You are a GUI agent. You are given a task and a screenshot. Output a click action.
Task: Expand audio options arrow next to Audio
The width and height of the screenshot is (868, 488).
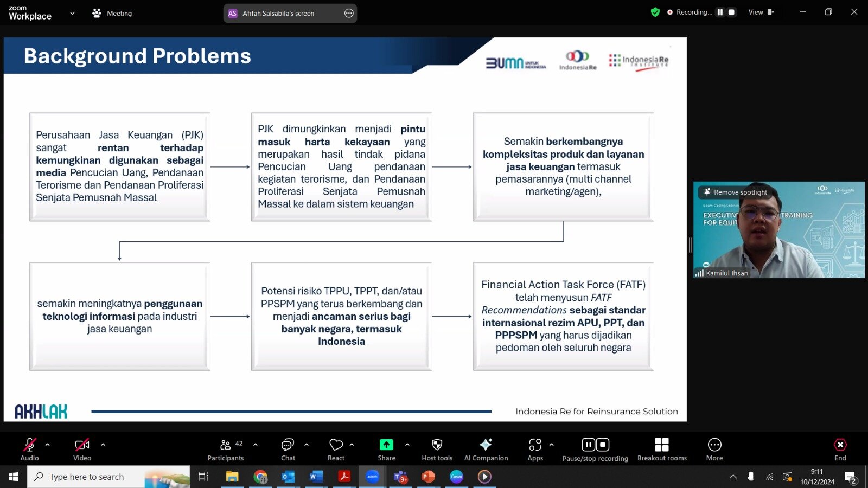coord(48,445)
